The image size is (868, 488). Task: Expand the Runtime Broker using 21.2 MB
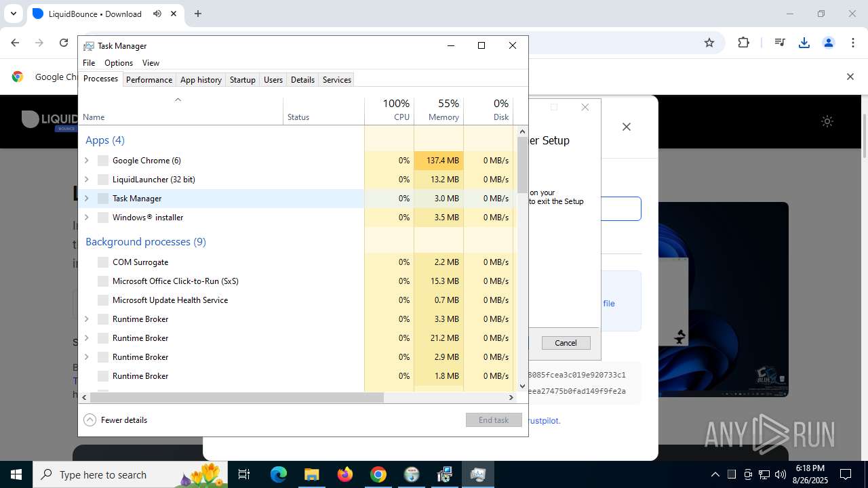pos(86,338)
